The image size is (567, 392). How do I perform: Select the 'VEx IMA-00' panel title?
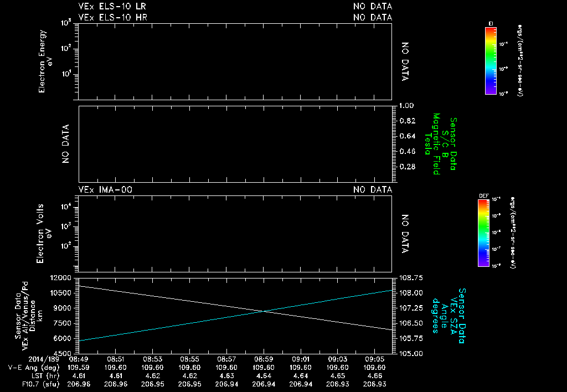point(105,190)
